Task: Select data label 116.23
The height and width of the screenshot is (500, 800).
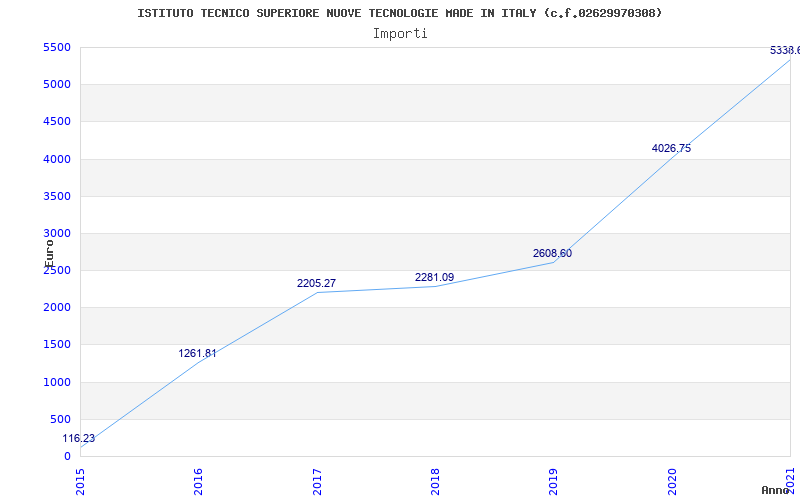Action: click(79, 438)
